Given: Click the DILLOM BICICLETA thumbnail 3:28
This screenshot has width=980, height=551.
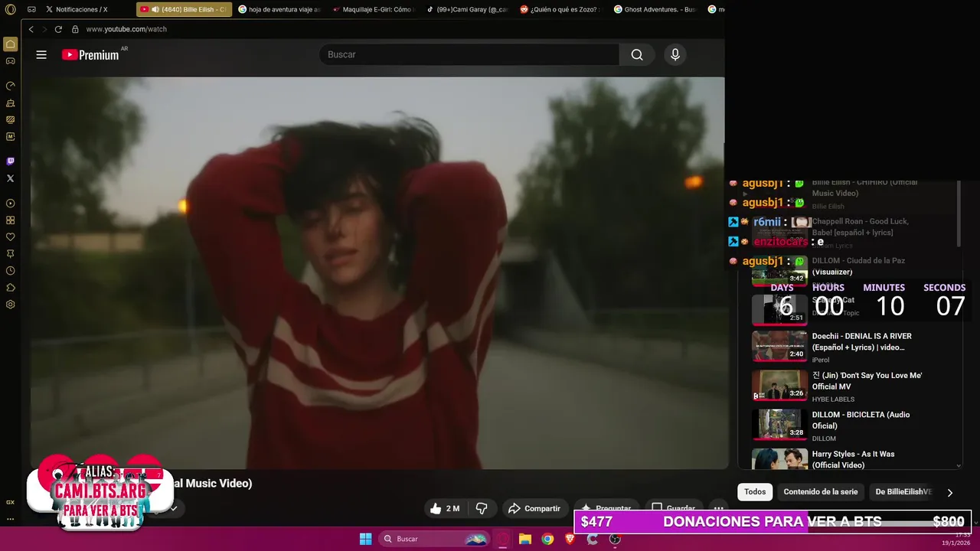Looking at the screenshot, I should (x=779, y=425).
